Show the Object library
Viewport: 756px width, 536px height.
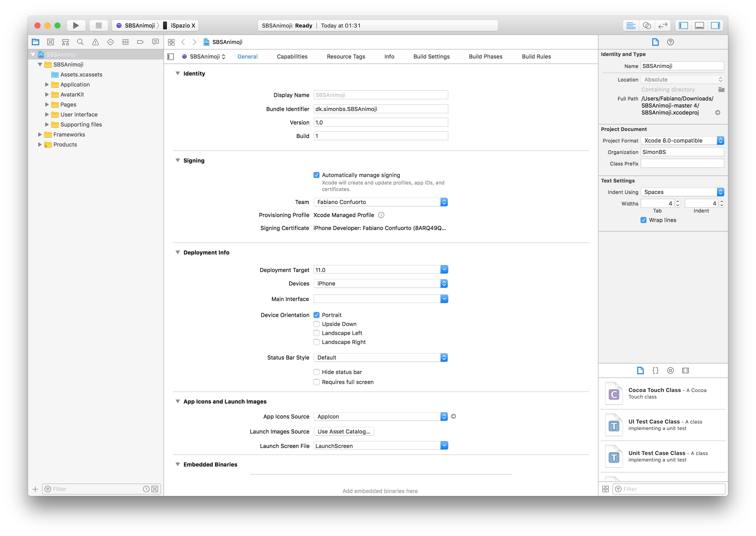tap(670, 370)
